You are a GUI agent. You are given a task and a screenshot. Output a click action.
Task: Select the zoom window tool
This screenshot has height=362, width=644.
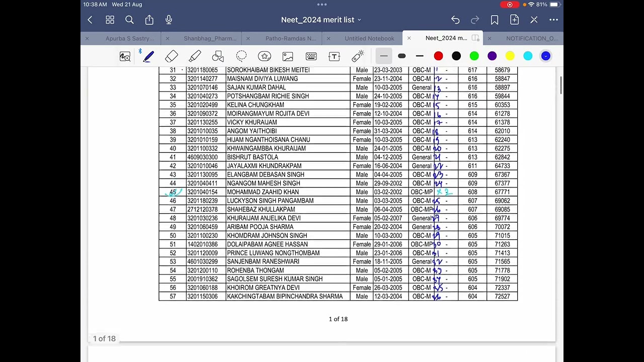click(x=125, y=56)
